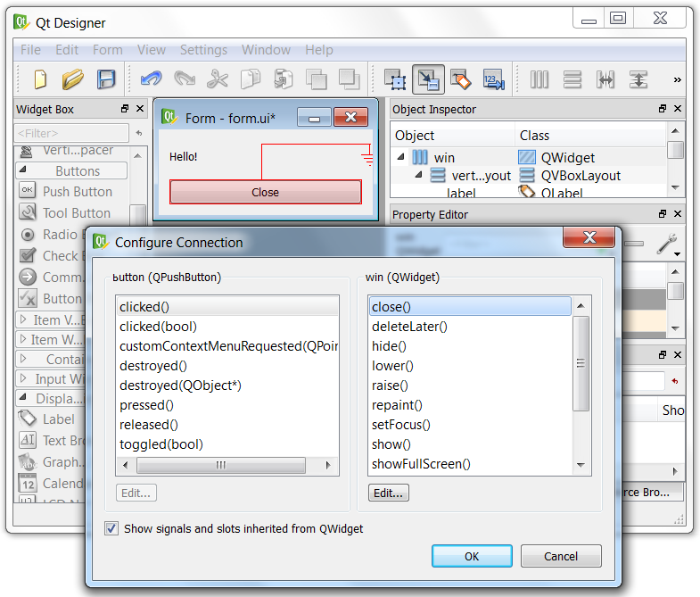
Task: Open the Form menu
Action: pos(108,50)
